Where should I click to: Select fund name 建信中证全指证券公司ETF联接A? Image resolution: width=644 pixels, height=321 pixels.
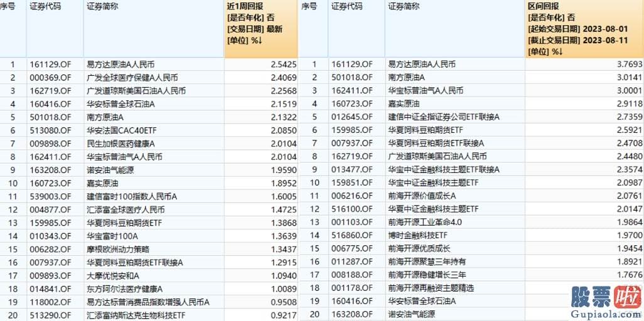click(444, 117)
